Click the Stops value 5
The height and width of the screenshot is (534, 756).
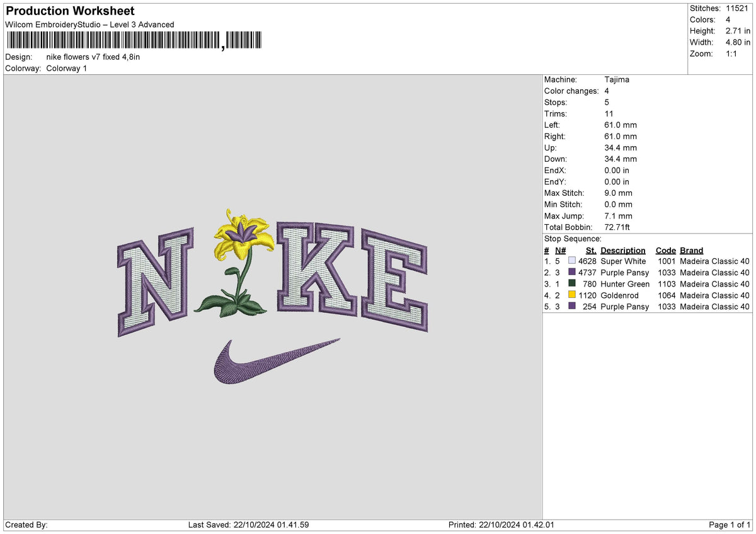click(607, 103)
